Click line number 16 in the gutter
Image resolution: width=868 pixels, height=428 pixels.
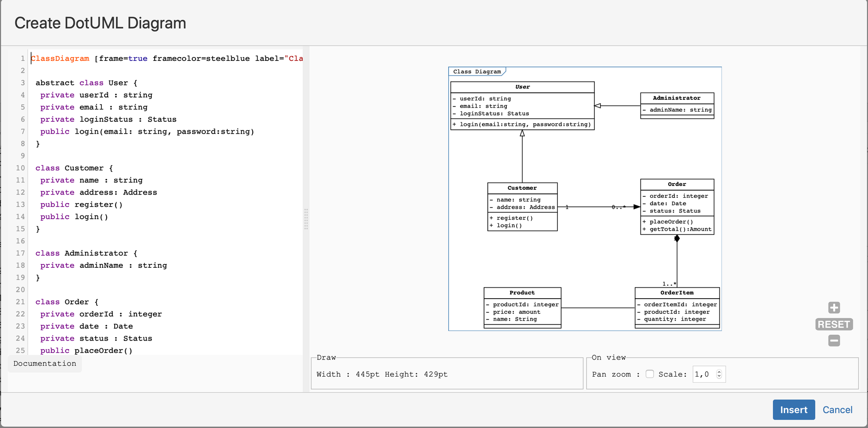click(20, 241)
